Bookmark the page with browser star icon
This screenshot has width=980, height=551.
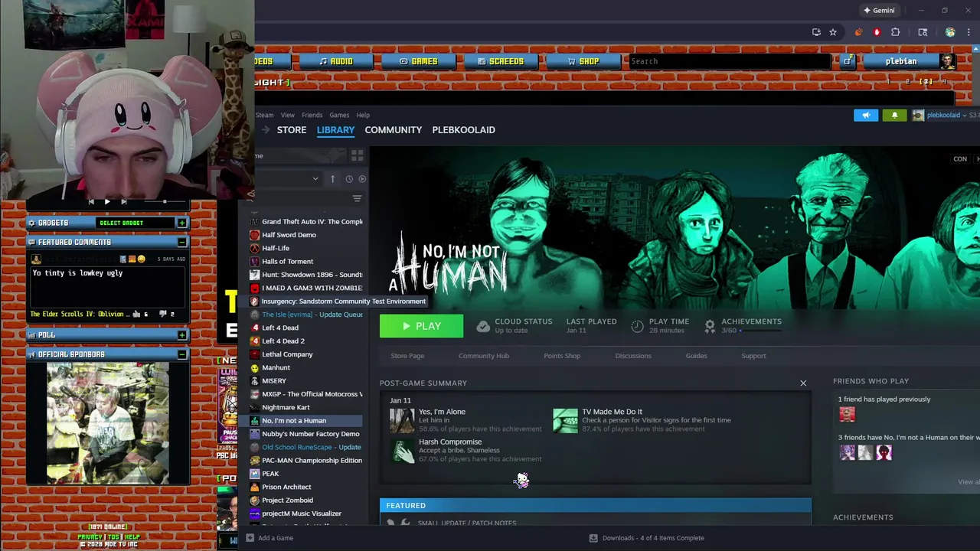point(833,32)
